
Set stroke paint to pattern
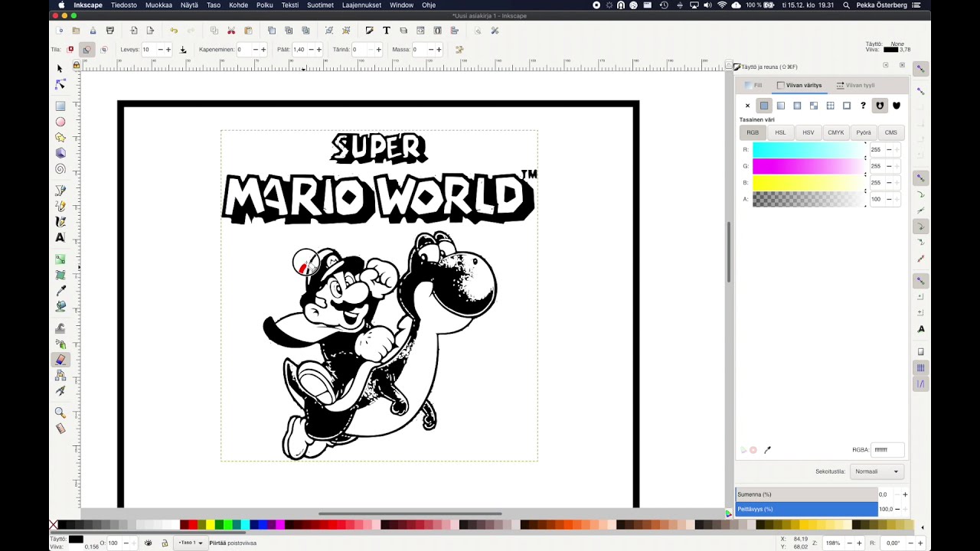tap(830, 106)
